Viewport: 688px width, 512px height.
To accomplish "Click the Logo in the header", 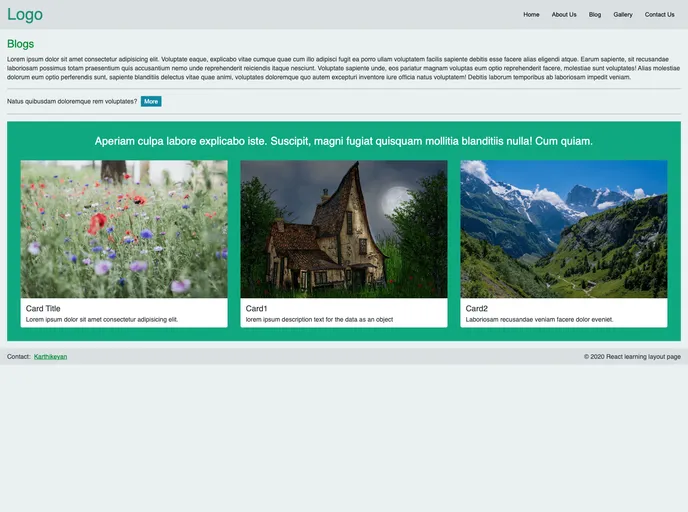I will (x=25, y=14).
